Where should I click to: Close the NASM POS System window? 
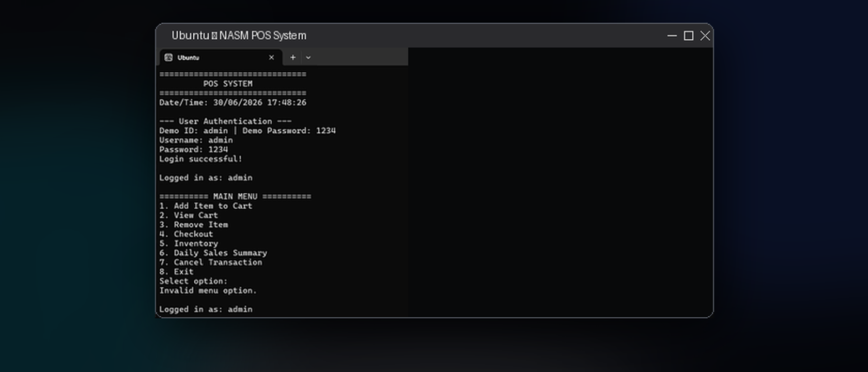(x=705, y=36)
